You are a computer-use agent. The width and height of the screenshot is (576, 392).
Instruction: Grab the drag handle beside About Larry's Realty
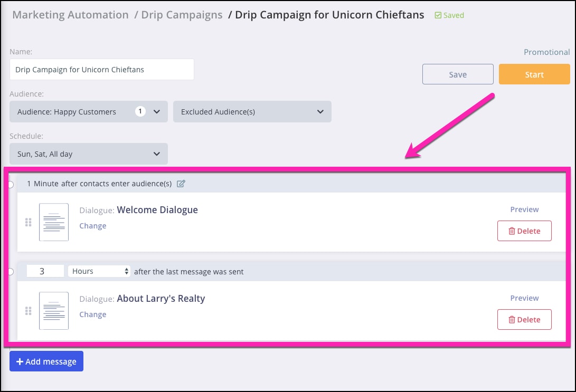tap(29, 311)
